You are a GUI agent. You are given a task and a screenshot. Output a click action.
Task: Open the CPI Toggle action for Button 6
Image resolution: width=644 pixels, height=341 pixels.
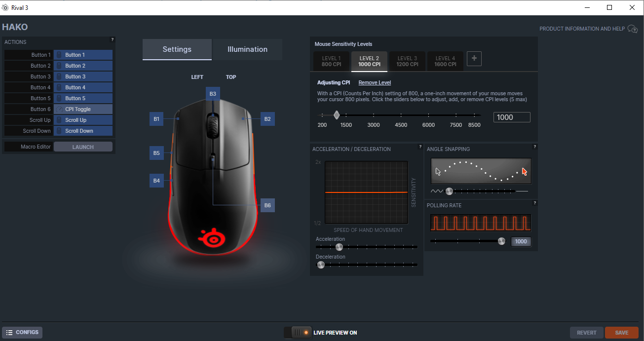(x=83, y=109)
